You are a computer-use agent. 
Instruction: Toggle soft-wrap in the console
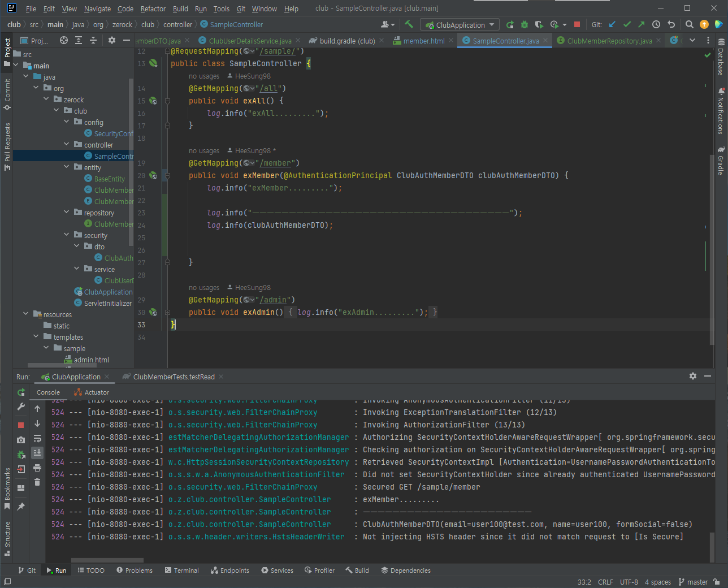[37, 438]
